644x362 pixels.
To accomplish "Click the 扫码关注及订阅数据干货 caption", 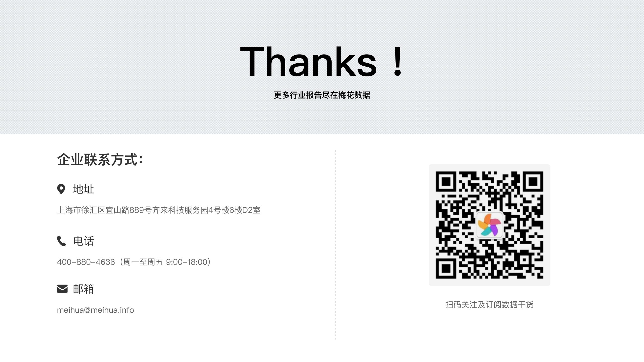I will point(489,305).
